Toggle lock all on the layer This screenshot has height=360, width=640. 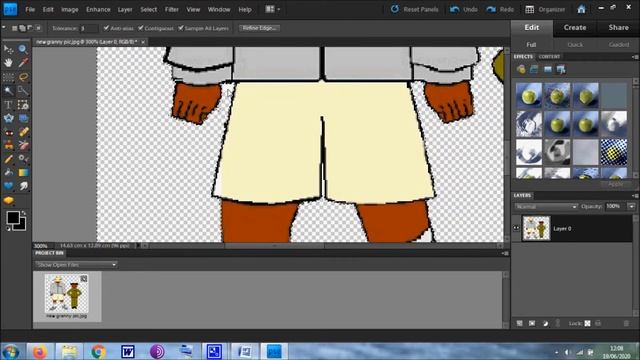[598, 323]
